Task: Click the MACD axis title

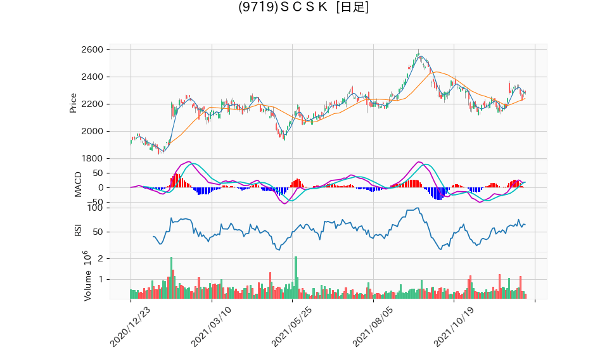Action: point(78,184)
